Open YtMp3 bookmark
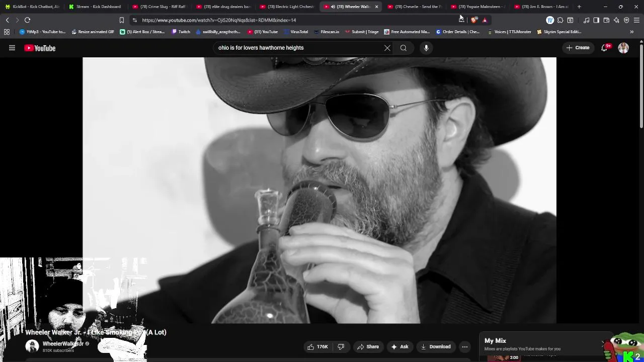Viewport: 644px width, 362px height. click(x=42, y=32)
